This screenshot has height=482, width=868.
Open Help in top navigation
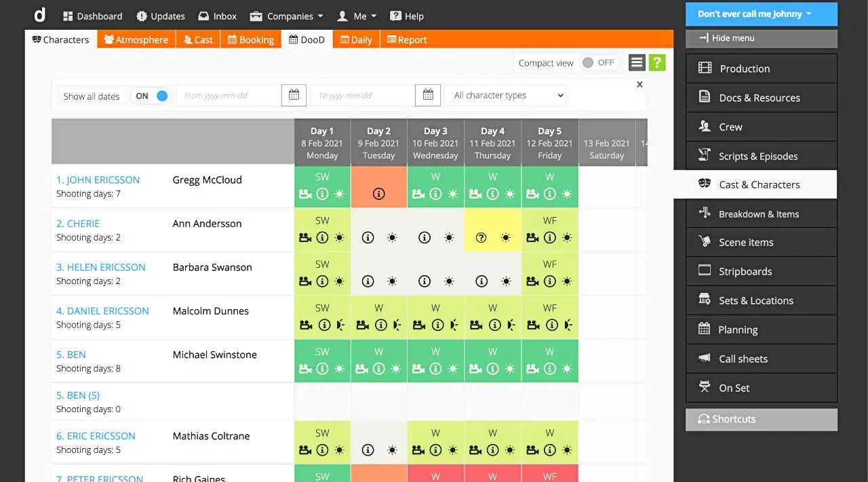click(x=407, y=16)
